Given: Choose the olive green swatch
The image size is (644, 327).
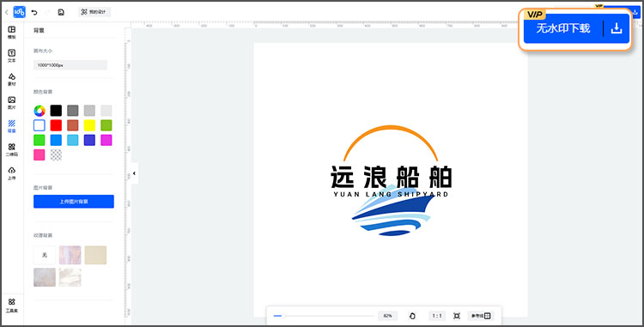Looking at the screenshot, I should [106, 125].
